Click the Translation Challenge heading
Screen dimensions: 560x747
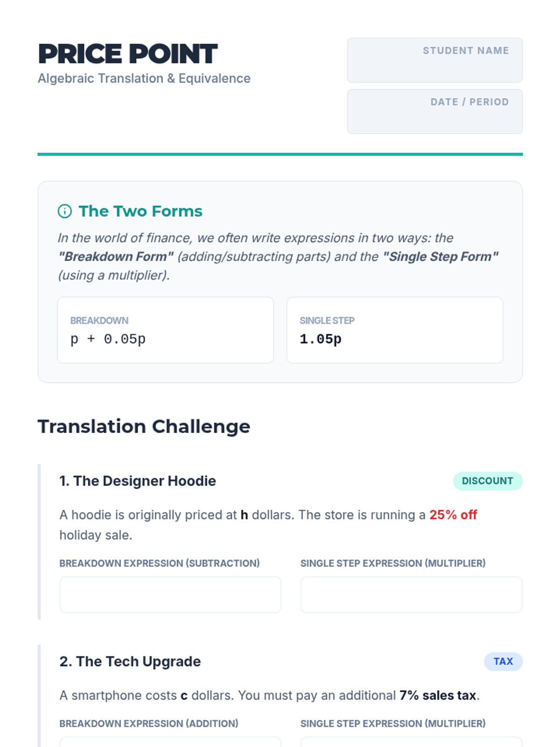(144, 426)
